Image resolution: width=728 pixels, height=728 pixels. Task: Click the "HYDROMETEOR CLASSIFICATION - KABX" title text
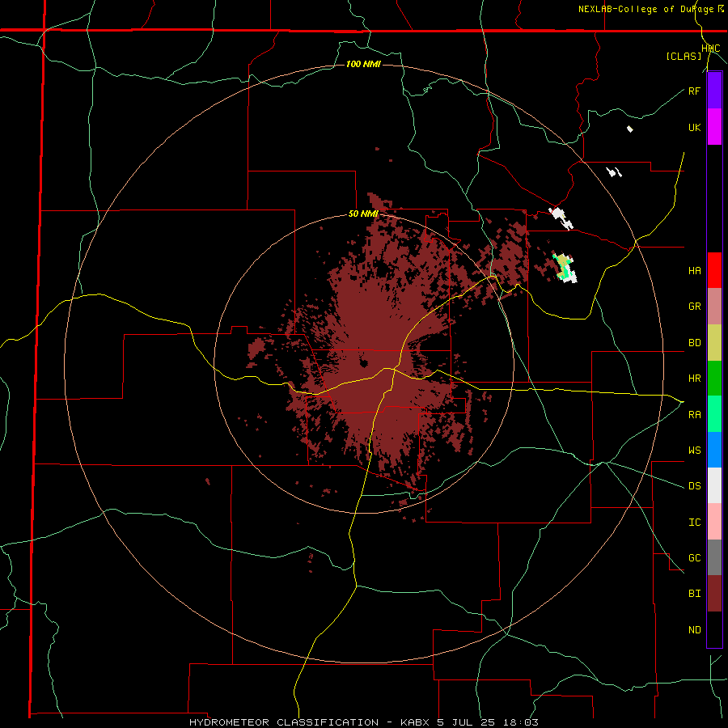tap(309, 722)
